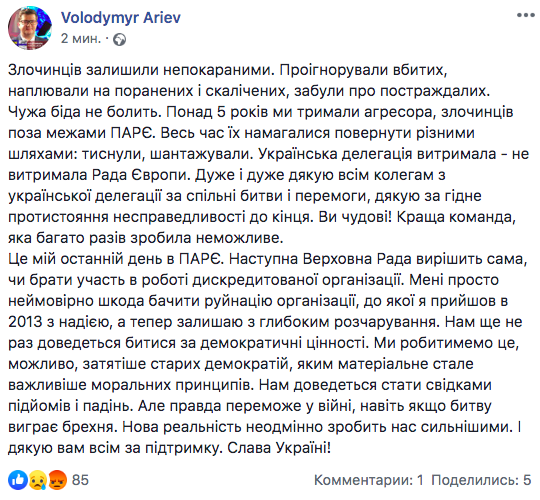This screenshot has width=540, height=500.
Task: Open the three-dot post options menu
Action: [526, 15]
